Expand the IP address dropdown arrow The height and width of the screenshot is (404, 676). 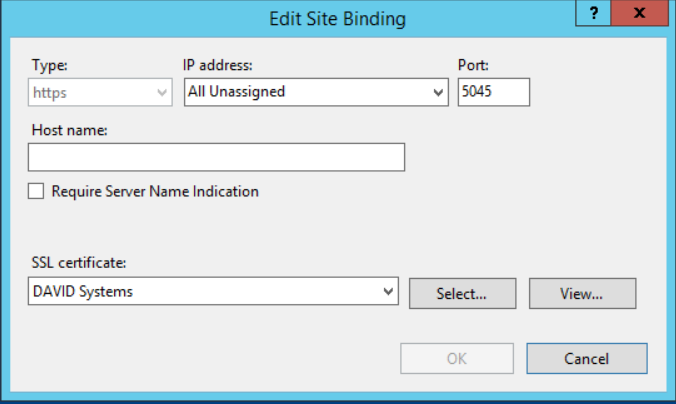click(438, 92)
